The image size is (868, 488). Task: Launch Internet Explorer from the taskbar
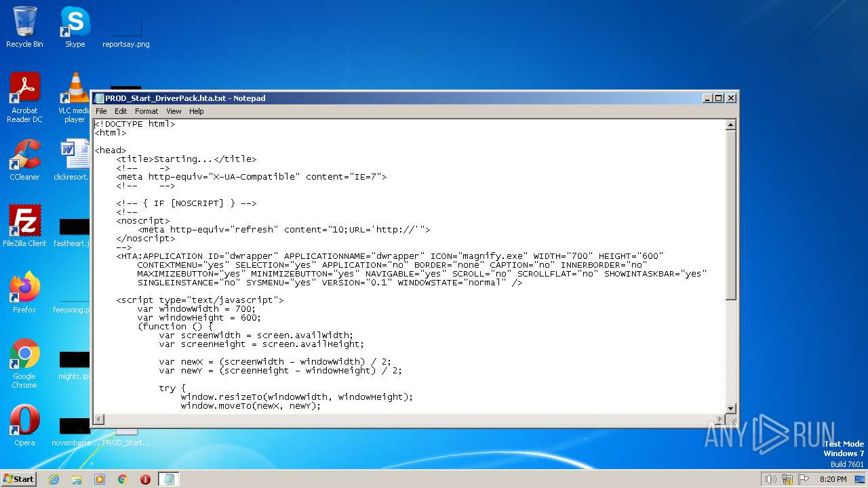pyautogui.click(x=54, y=479)
